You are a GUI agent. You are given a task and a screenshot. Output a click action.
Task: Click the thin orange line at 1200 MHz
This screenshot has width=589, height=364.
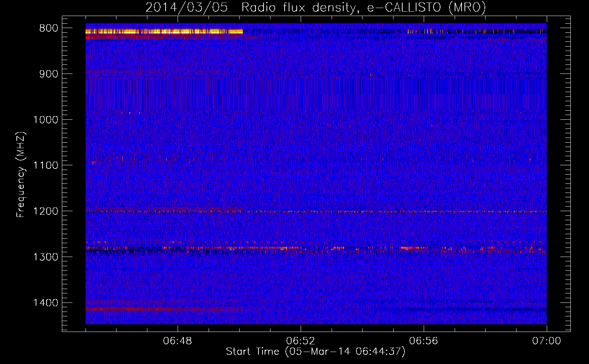(x=316, y=211)
